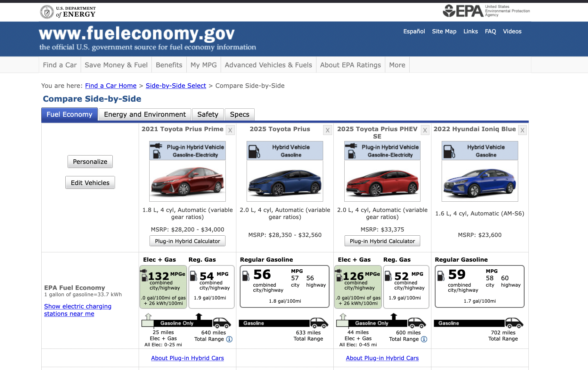Open the Find a Car menu
Screen dimensions: 588x370
60,65
